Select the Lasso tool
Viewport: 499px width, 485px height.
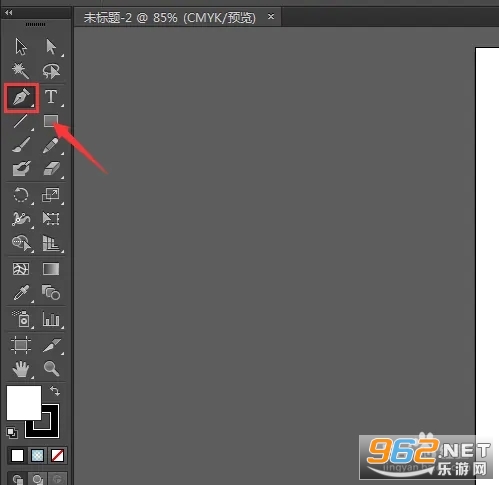[x=51, y=71]
